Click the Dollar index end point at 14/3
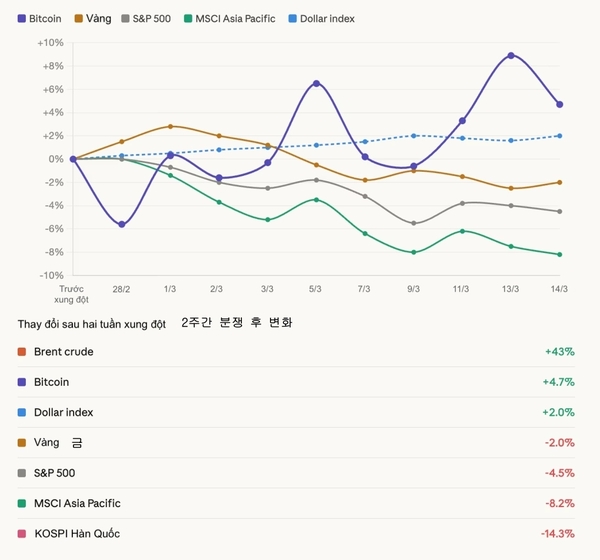 (559, 136)
